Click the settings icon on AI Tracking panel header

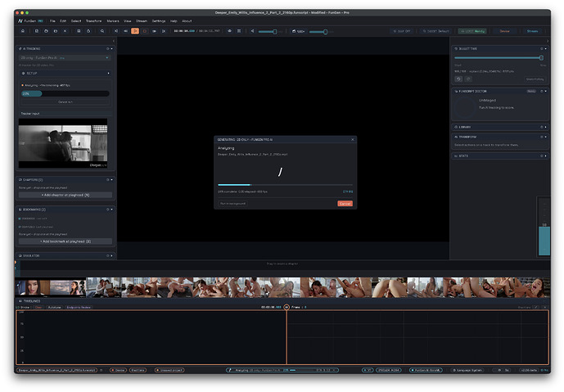point(107,48)
